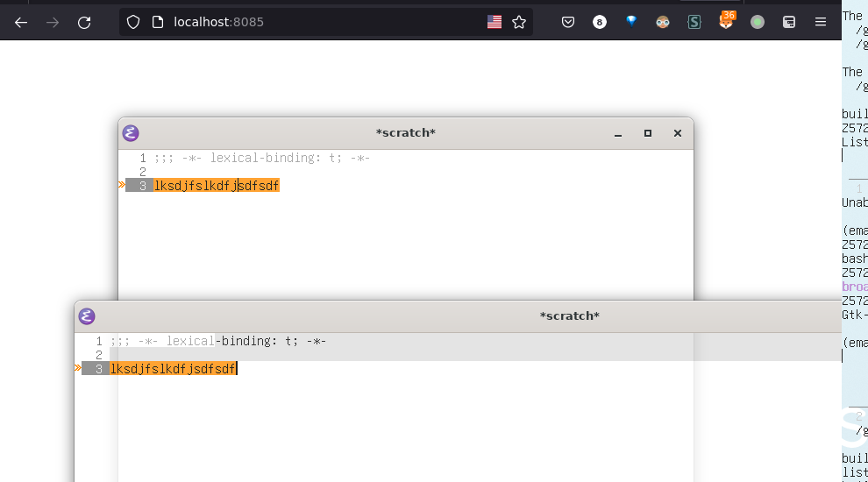Minimize the upper scratch window

click(x=618, y=133)
